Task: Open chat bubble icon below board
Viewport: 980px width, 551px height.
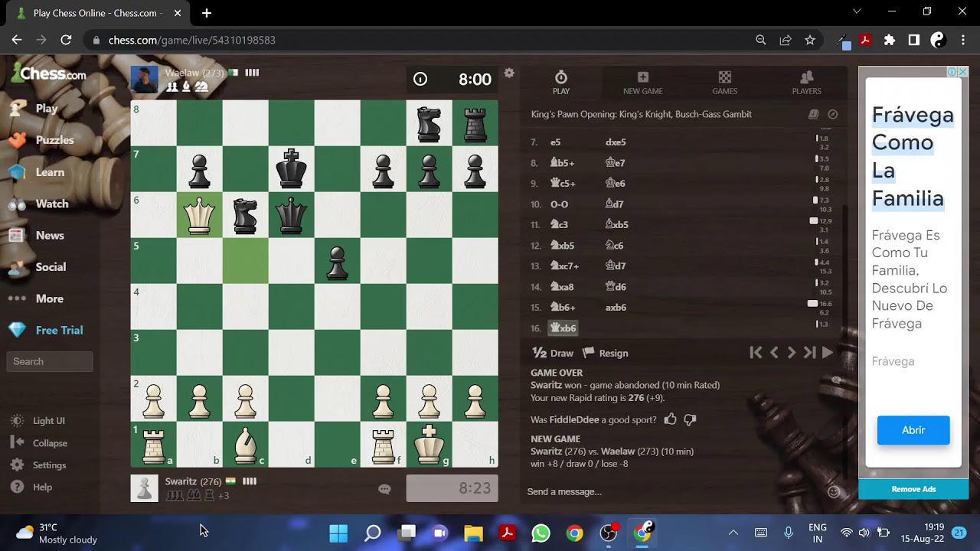Action: point(385,489)
